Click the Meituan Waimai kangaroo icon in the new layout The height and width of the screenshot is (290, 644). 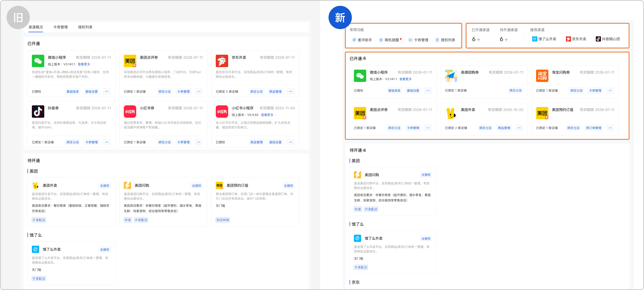point(451,113)
